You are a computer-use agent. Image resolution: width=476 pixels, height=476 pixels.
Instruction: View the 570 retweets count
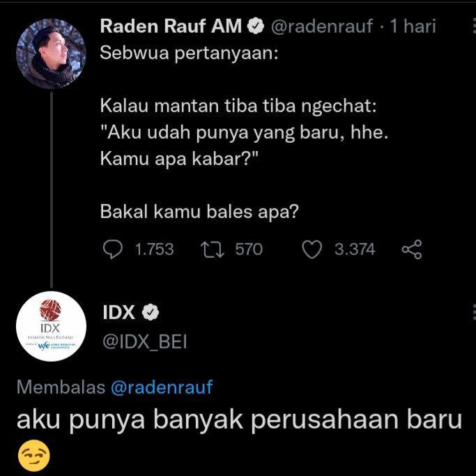coord(249,249)
